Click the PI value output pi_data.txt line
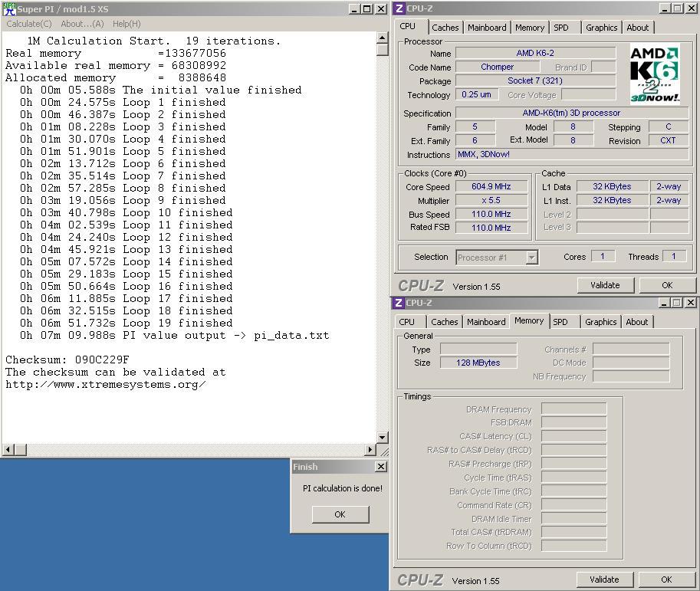 pyautogui.click(x=174, y=336)
